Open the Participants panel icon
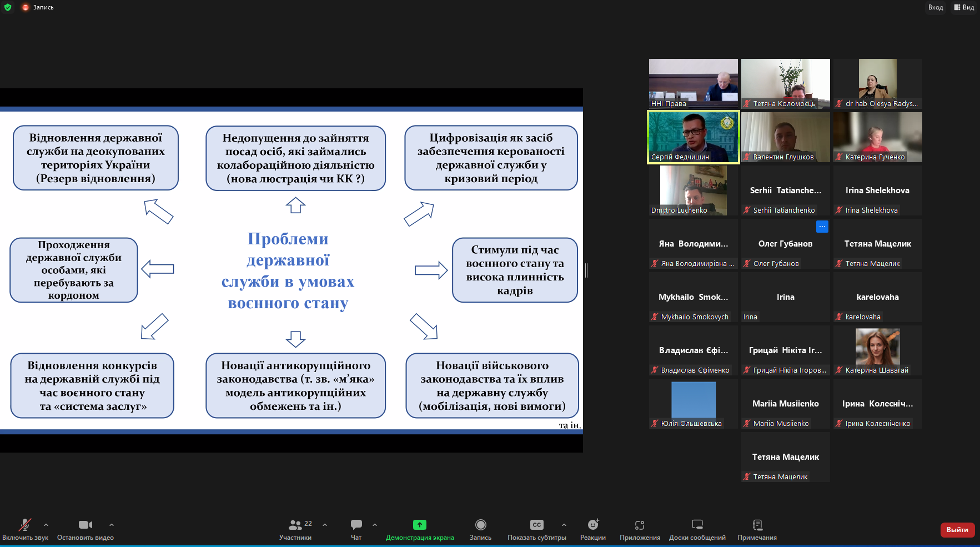Viewport: 980px width, 547px height. click(x=295, y=525)
